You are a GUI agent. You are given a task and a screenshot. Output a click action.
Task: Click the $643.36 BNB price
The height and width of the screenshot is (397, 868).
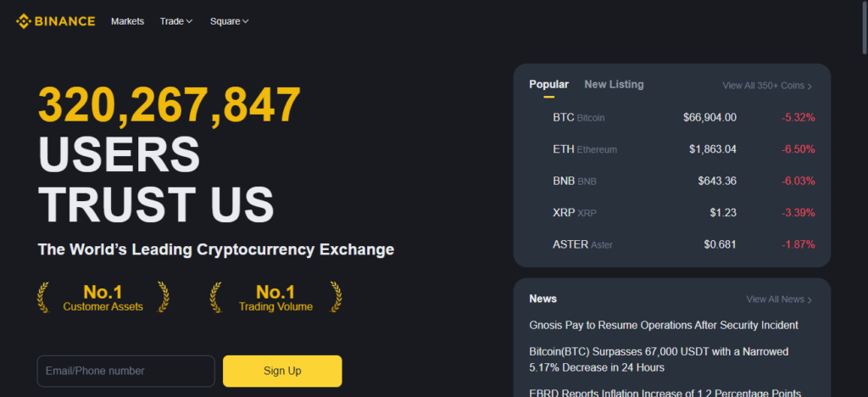[717, 181]
